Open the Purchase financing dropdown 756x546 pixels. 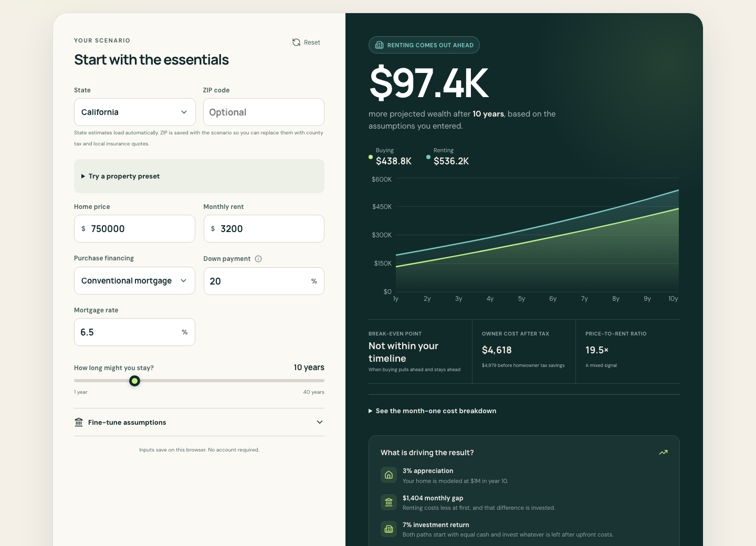[134, 281]
